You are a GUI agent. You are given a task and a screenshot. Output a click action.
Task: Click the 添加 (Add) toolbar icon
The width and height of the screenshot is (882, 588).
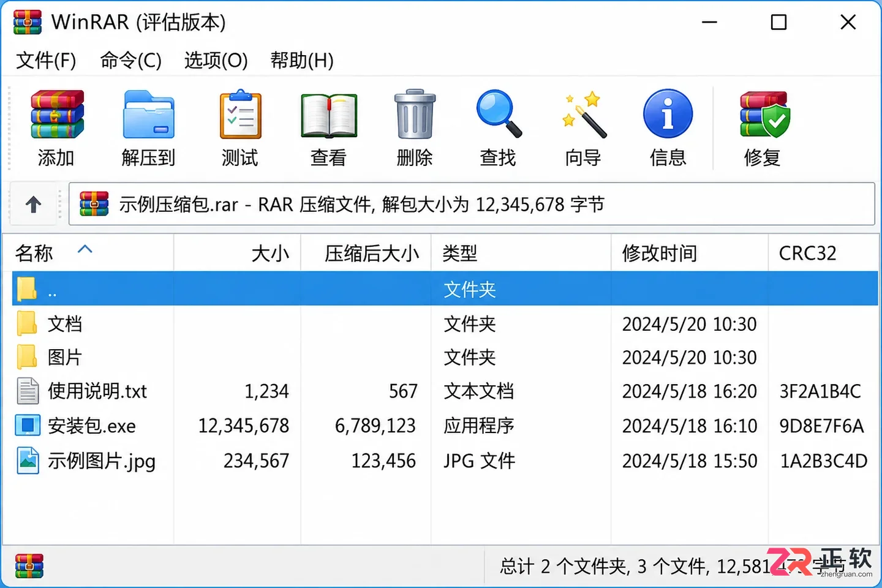point(57,115)
